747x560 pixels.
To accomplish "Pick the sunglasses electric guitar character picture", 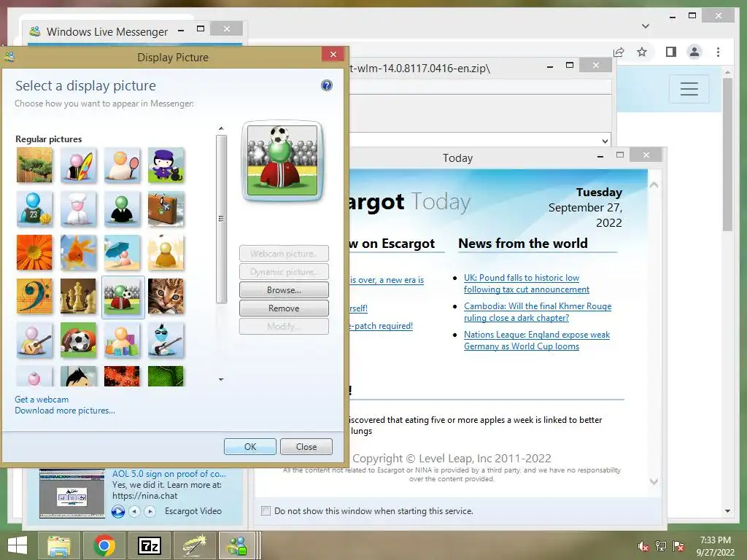I will click(166, 341).
